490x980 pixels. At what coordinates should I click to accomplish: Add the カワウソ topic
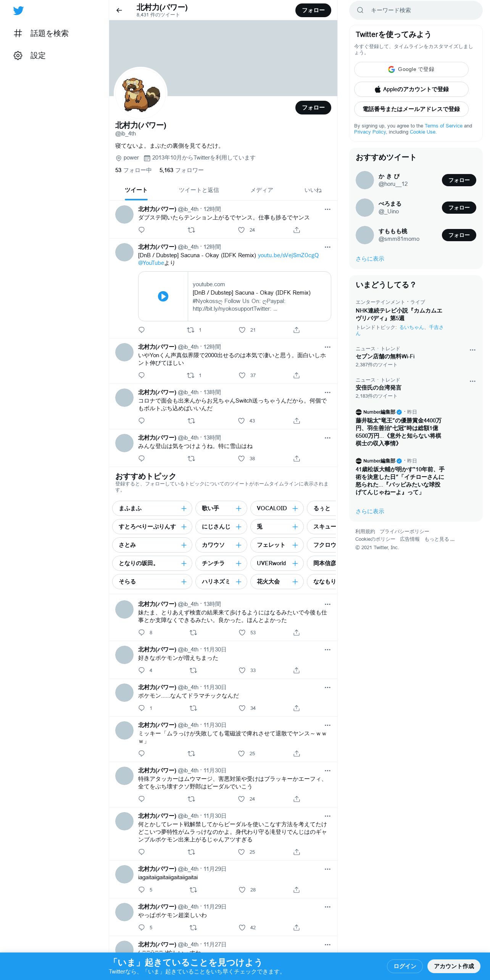click(239, 545)
